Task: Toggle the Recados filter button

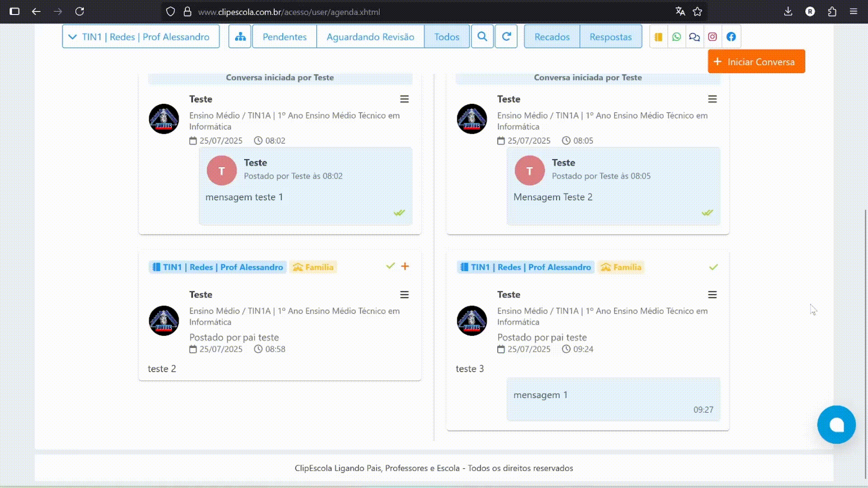Action: (x=552, y=37)
